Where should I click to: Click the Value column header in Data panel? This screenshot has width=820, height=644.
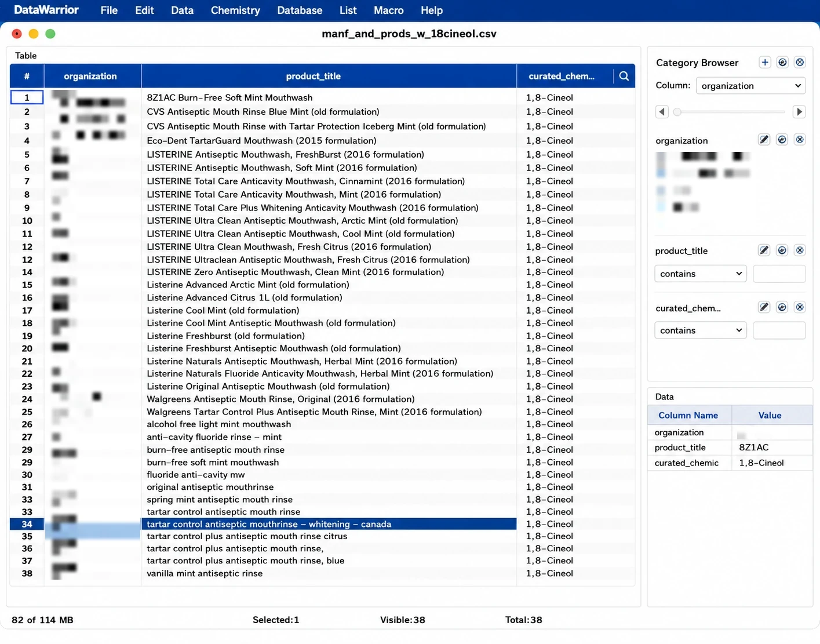[x=772, y=415]
